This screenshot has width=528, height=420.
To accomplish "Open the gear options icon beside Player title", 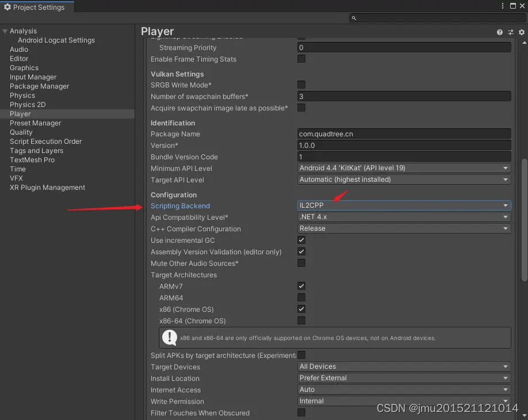I will (x=521, y=32).
